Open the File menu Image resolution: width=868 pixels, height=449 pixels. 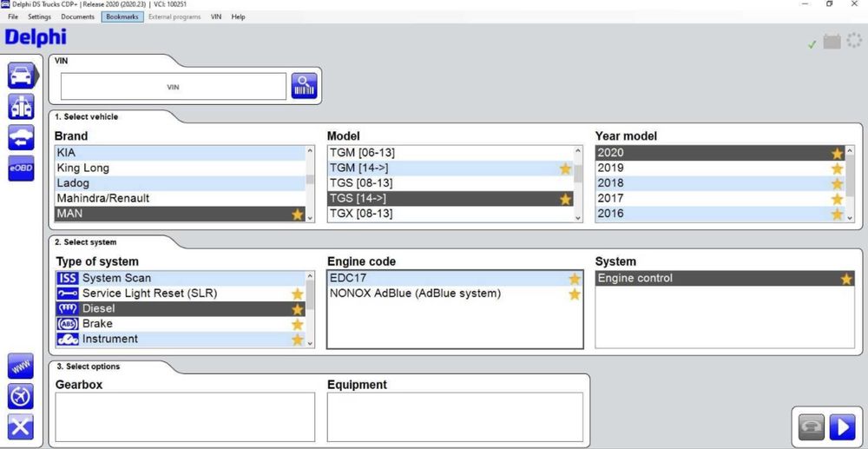pyautogui.click(x=13, y=17)
